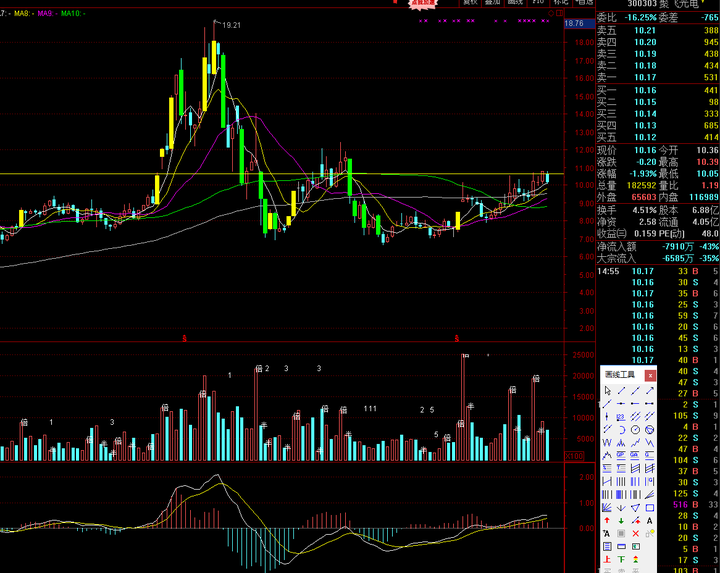Select the rectangle drawing tool
The width and height of the screenshot is (720, 573).
click(x=649, y=507)
